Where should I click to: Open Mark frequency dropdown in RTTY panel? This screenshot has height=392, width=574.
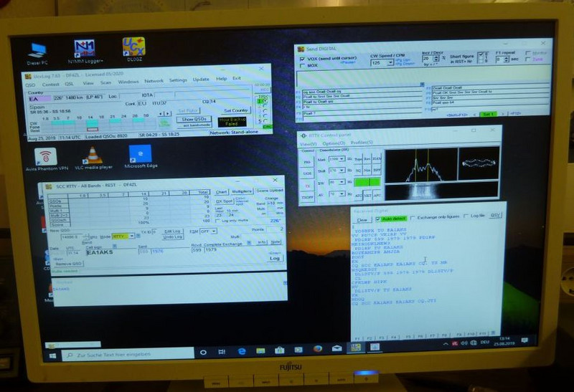pos(342,159)
